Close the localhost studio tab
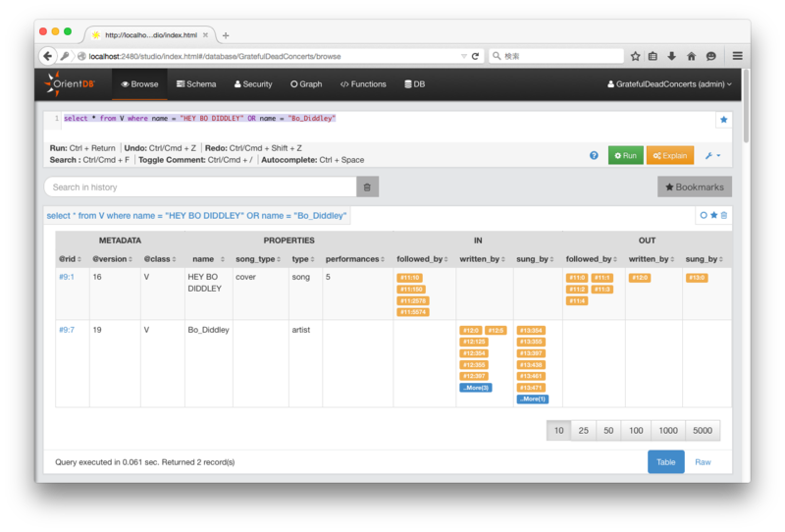This screenshot has height=532, width=785. pyautogui.click(x=205, y=35)
